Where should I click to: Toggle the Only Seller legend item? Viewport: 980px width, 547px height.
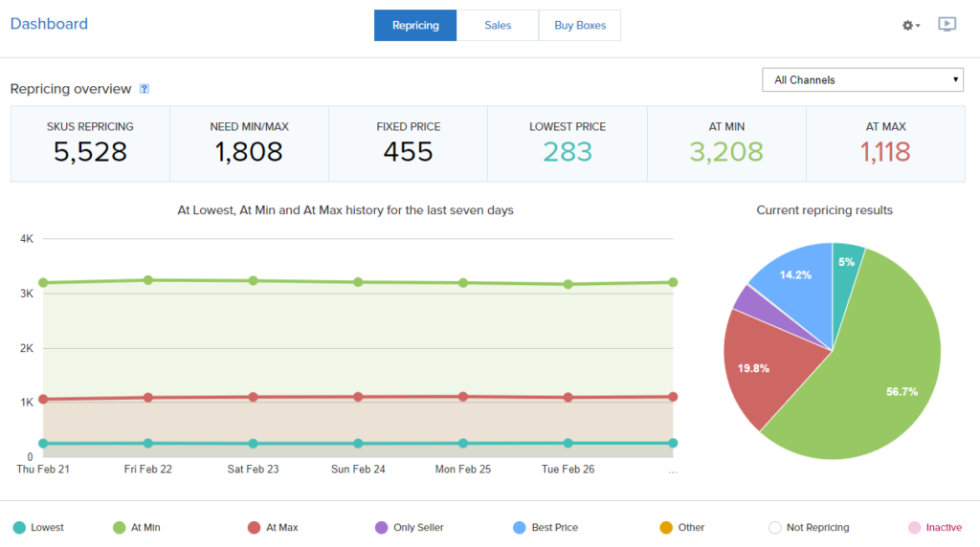410,527
